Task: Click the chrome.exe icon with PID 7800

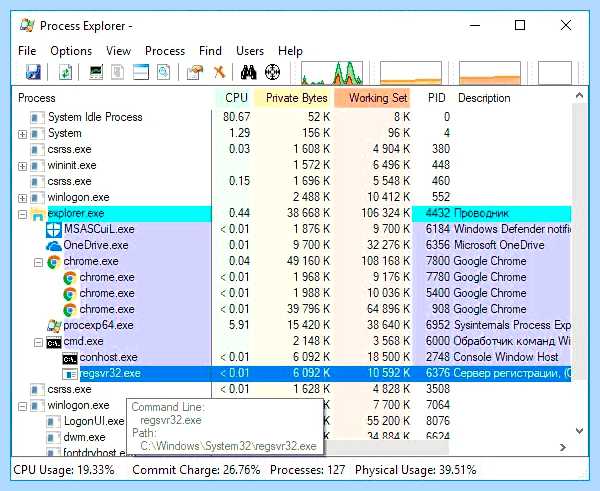Action: point(54,262)
